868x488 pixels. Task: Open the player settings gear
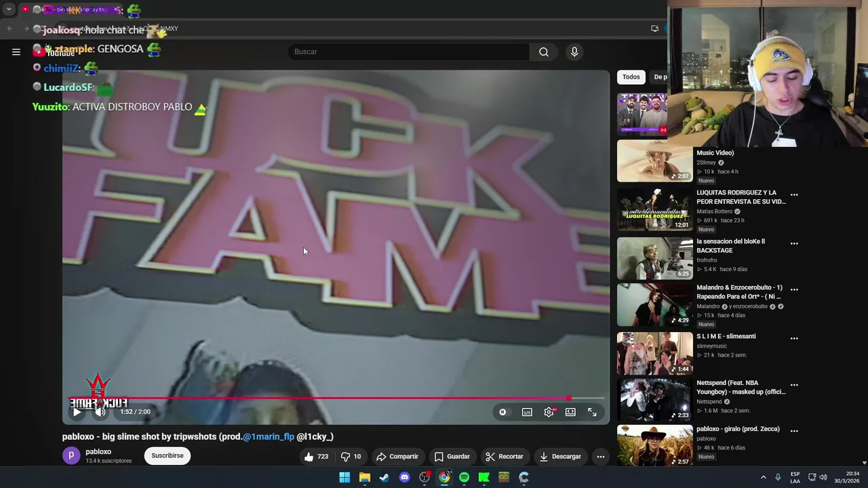coord(549,412)
